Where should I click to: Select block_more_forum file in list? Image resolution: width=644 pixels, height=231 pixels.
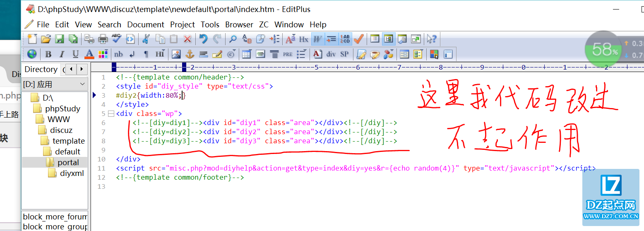tap(55, 217)
